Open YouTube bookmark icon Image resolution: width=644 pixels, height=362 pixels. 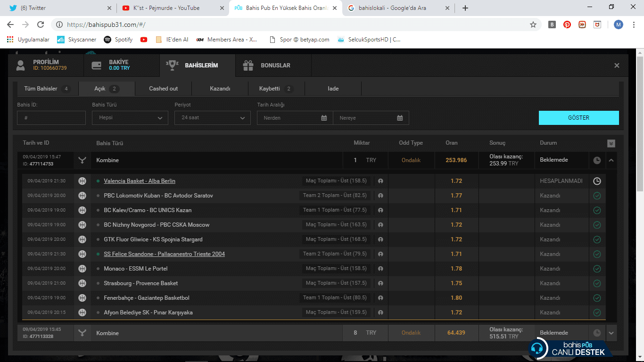pos(144,40)
